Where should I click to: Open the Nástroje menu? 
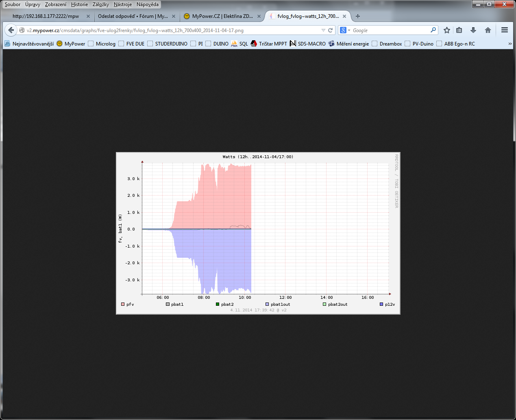(x=123, y=4)
